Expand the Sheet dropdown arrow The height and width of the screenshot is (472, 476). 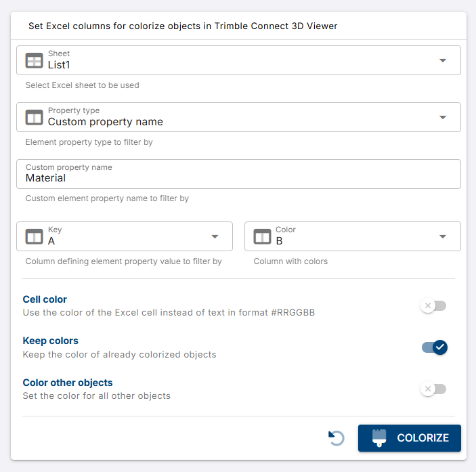coord(443,60)
